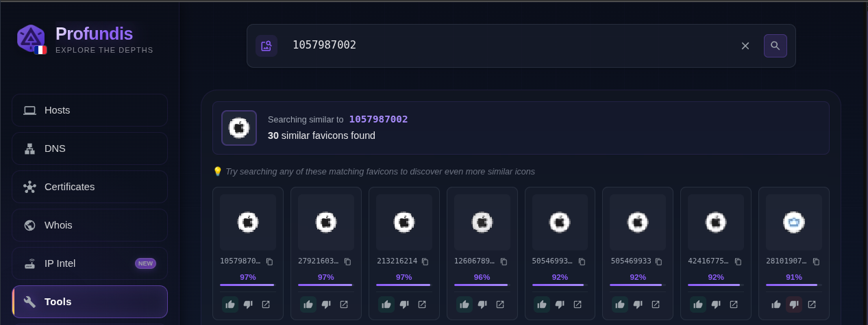Image resolution: width=868 pixels, height=325 pixels.
Task: Open IP Intel marked NEW
Action: [x=90, y=263]
